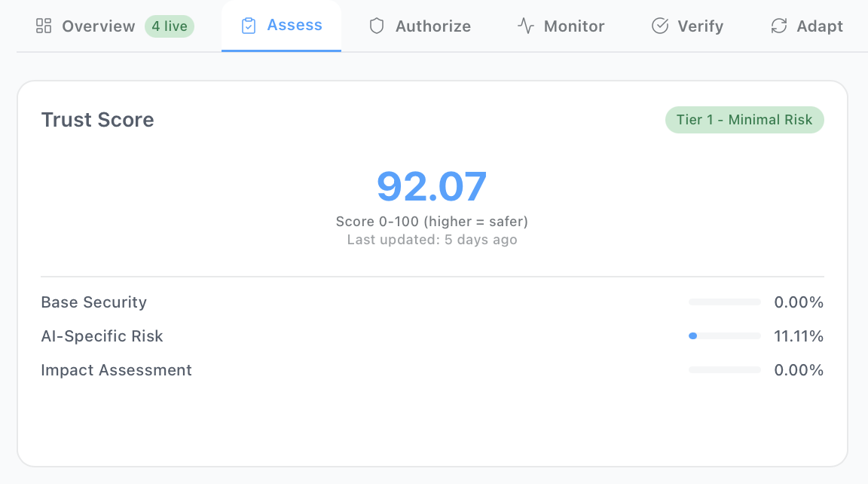Switch to the Authorize tab

click(x=432, y=26)
